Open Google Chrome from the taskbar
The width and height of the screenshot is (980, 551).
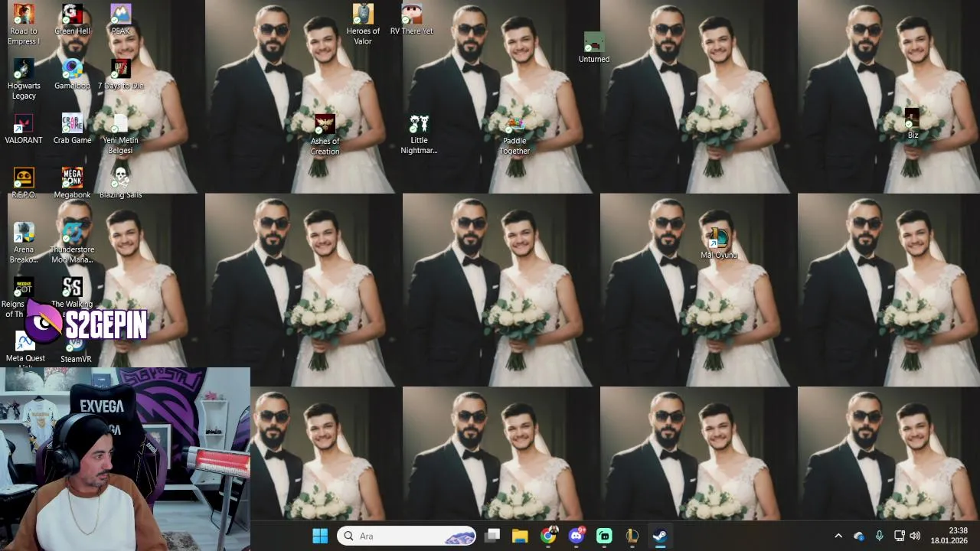point(548,536)
